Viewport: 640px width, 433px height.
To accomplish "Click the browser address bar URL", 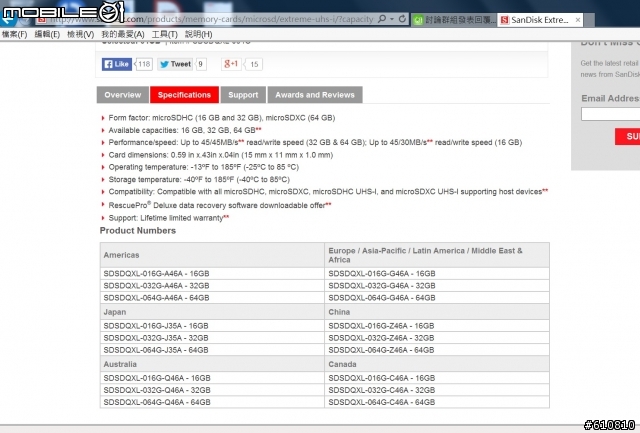I will point(210,19).
